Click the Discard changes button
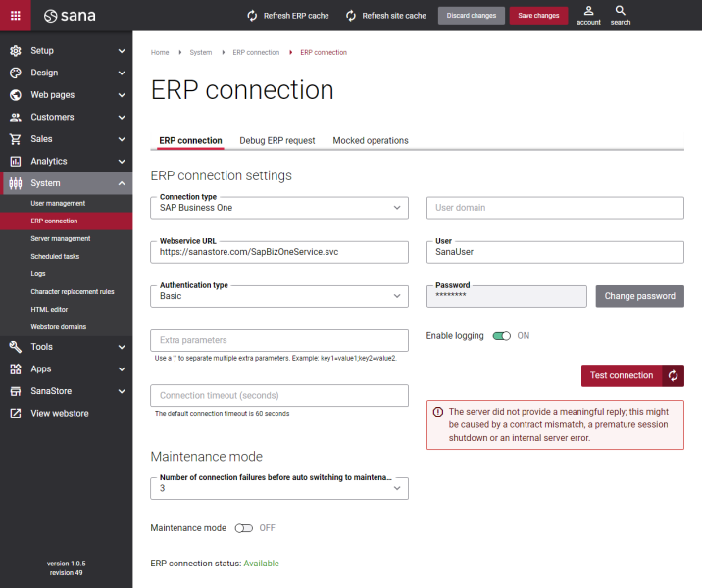 [471, 16]
